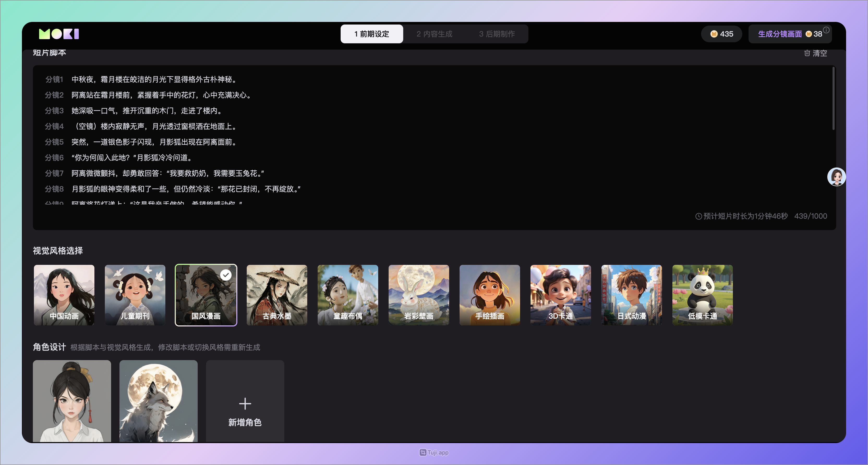Click the trash icon beside 清空
The image size is (868, 465).
click(807, 53)
